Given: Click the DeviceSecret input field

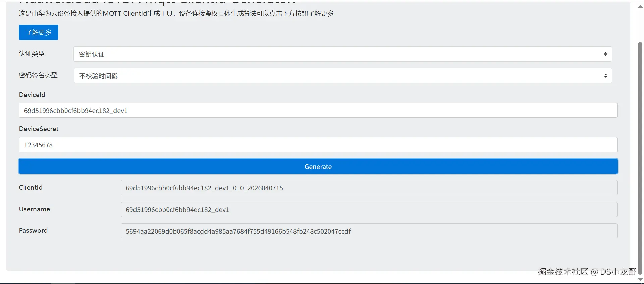Looking at the screenshot, I should pos(318,145).
